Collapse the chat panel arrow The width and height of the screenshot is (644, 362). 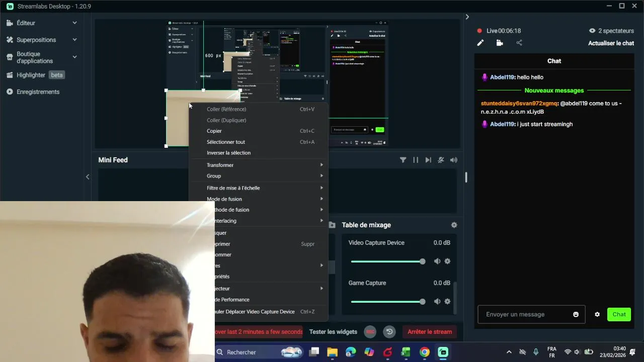pyautogui.click(x=467, y=17)
